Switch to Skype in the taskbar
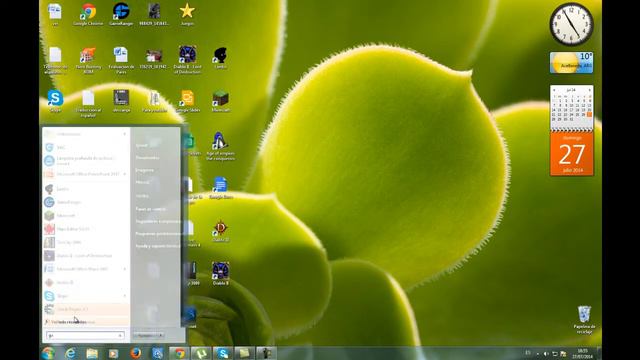The image size is (640, 360). [222, 353]
